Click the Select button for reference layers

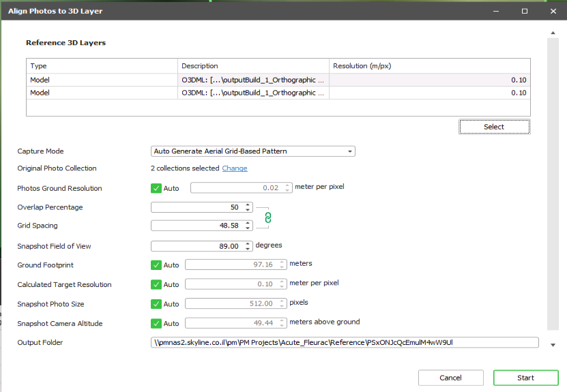click(x=494, y=127)
